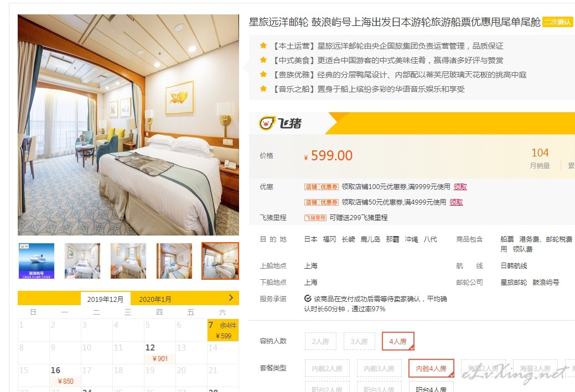Pick December 12 date priced ¥901
The image size is (575, 392).
[x=160, y=353]
